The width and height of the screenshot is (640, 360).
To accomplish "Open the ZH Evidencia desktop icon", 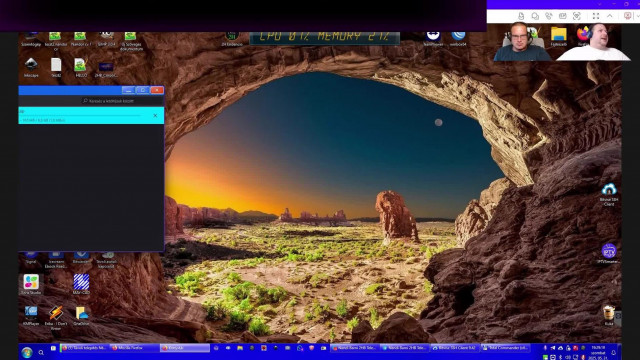I will [x=231, y=38].
